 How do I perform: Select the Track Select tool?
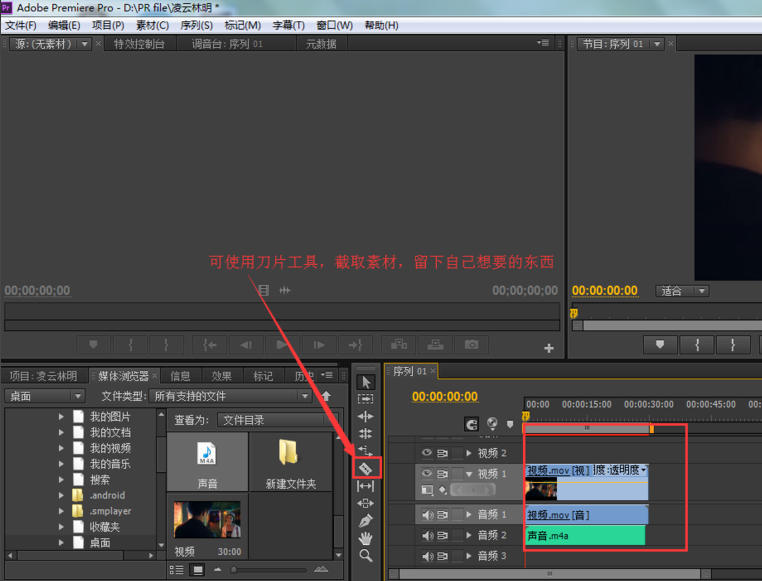(366, 399)
